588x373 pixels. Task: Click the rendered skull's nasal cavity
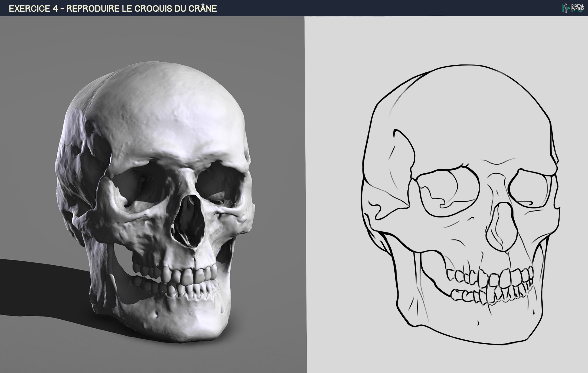[189, 221]
